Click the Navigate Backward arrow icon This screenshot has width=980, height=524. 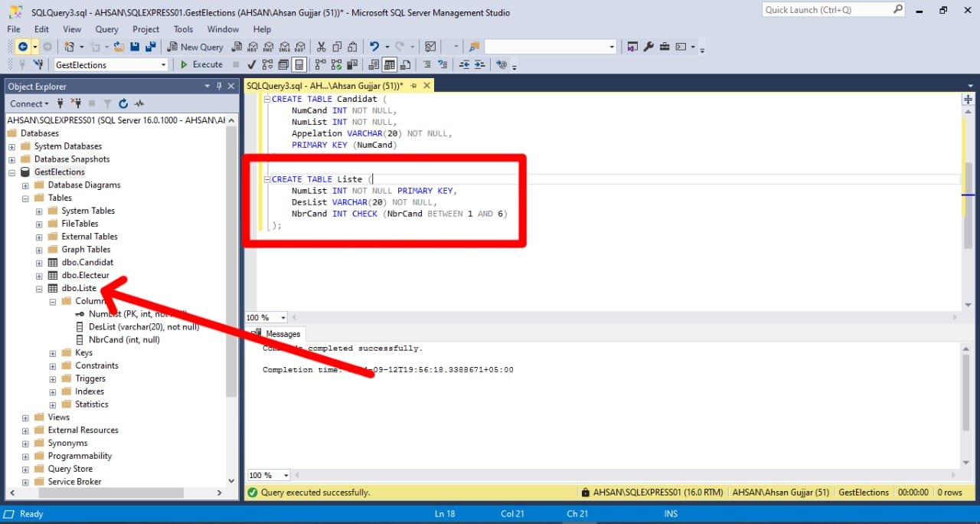click(23, 47)
